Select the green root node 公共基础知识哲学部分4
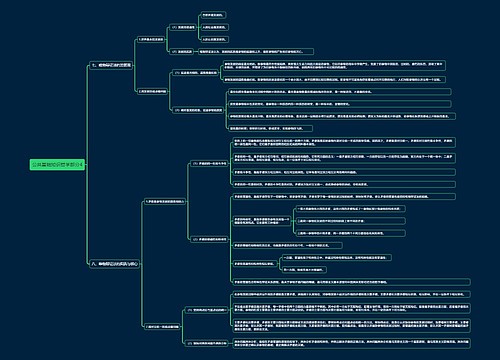This screenshot has width=500, height=360. tap(57, 165)
